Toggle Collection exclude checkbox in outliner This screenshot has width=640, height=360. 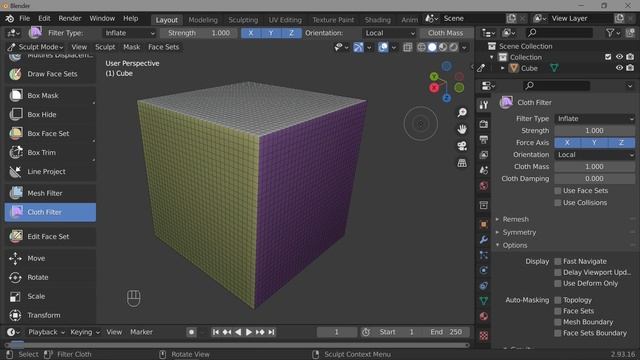click(608, 57)
